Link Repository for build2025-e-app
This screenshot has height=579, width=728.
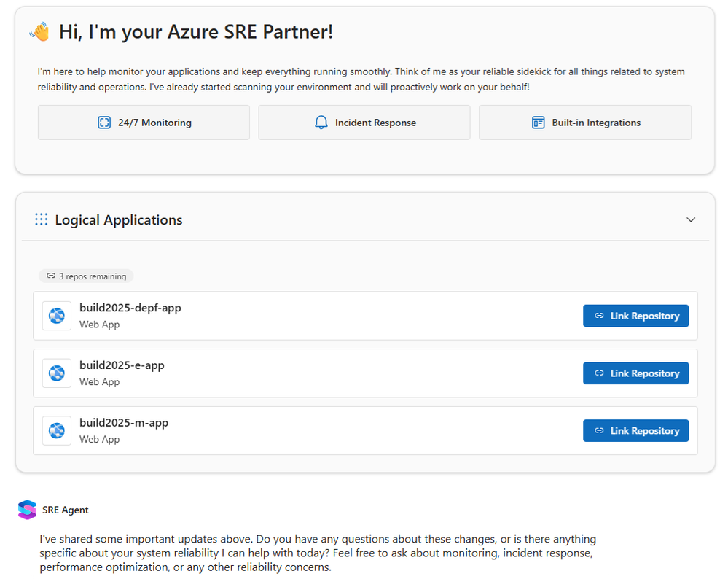635,373
